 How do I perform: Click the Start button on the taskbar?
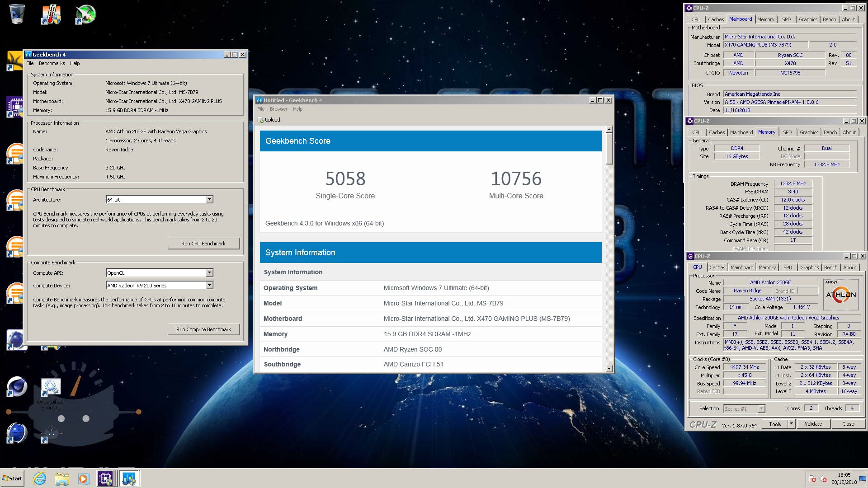point(12,479)
